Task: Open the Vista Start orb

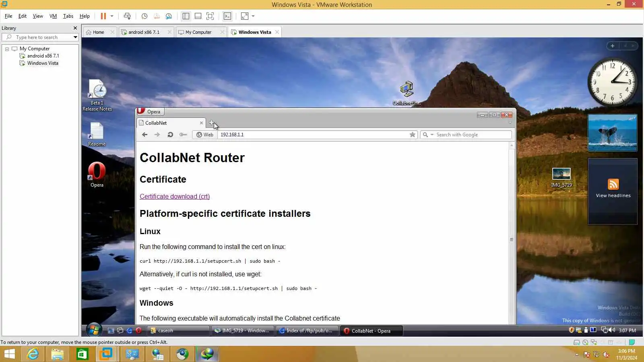Action: point(94,330)
